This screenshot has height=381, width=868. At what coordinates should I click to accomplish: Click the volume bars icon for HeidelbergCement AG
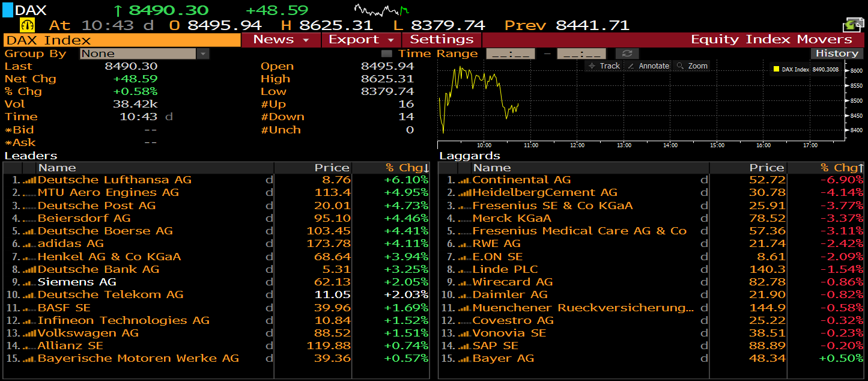pyautogui.click(x=464, y=193)
